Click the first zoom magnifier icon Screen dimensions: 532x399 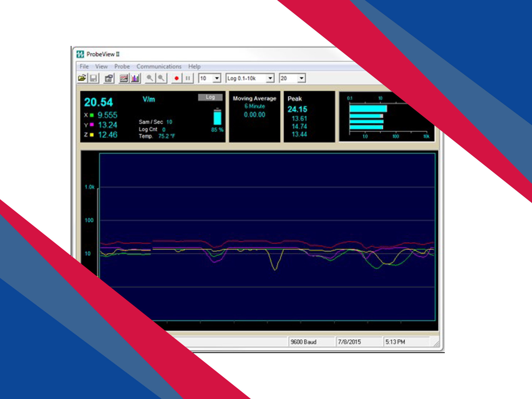[150, 78]
